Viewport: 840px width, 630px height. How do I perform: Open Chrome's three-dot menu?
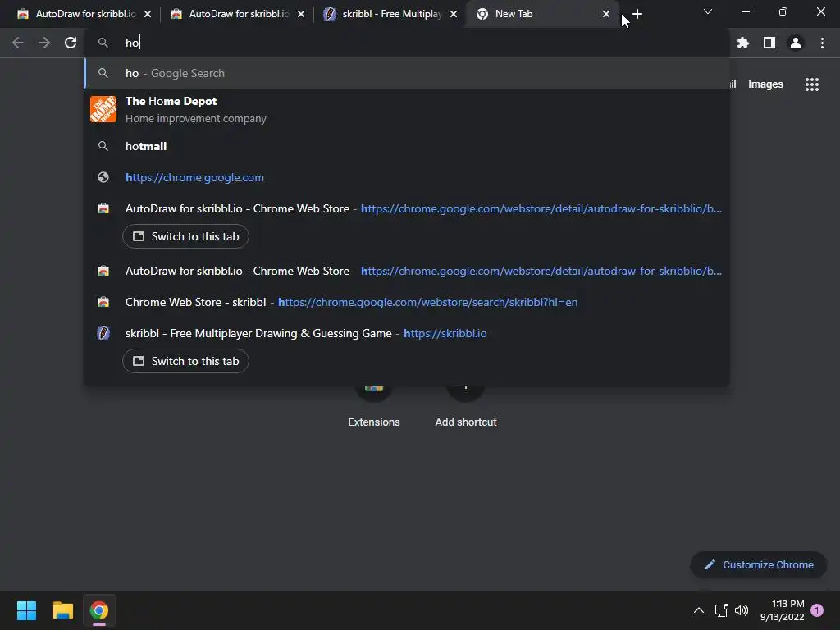pos(822,43)
